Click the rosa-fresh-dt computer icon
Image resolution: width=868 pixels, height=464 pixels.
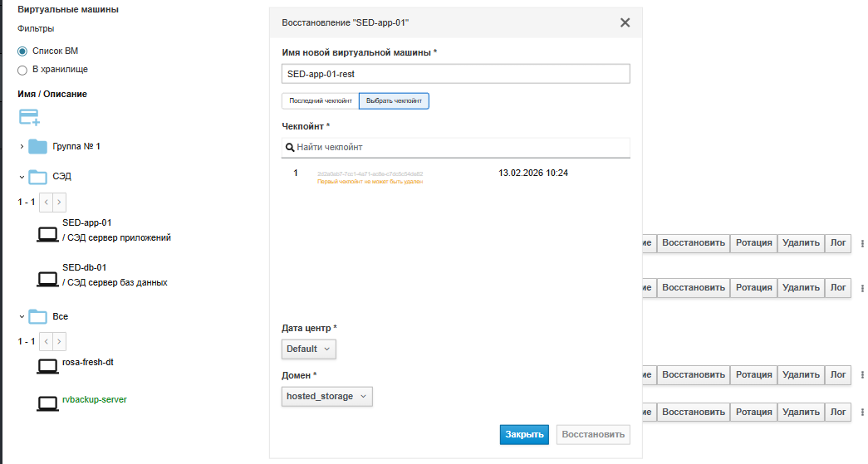coord(48,365)
